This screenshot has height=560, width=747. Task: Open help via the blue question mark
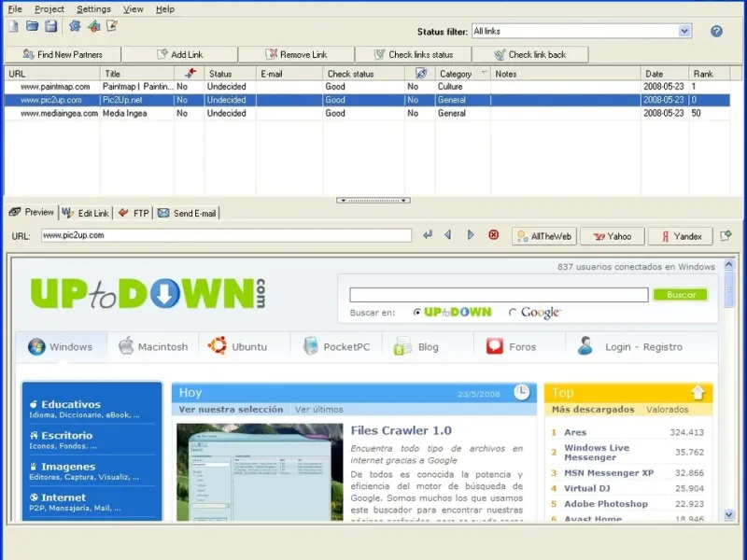coord(716,32)
